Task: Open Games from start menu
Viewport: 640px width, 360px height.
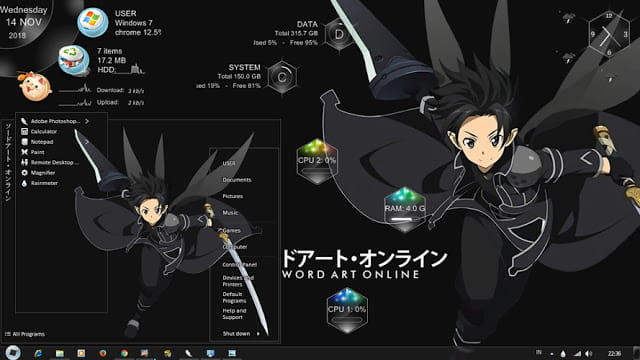Action: [231, 230]
